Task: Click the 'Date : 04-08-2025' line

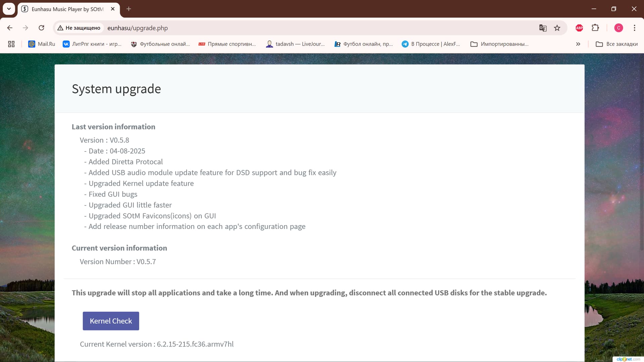Action: click(115, 151)
